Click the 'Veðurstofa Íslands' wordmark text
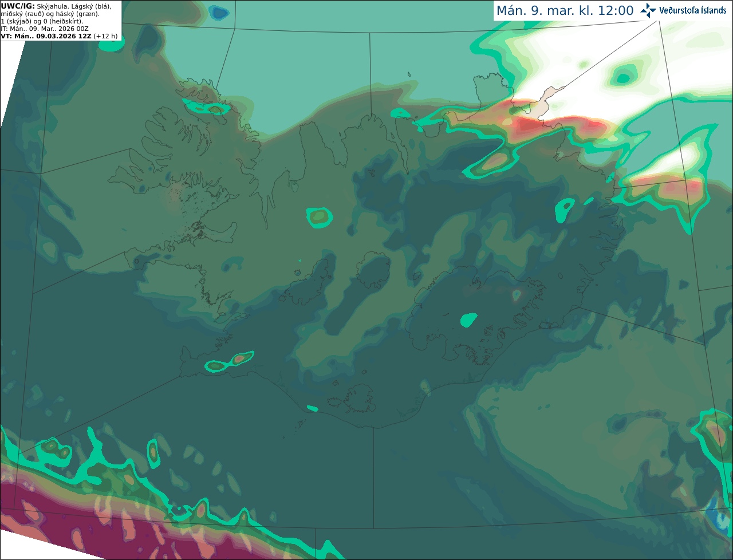The image size is (733, 560). (693, 10)
